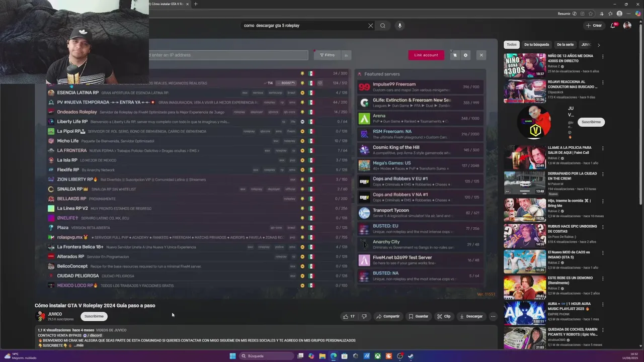
Task: Open the LLAME A LA POLICIA video thumbnail
Action: [x=525, y=157]
